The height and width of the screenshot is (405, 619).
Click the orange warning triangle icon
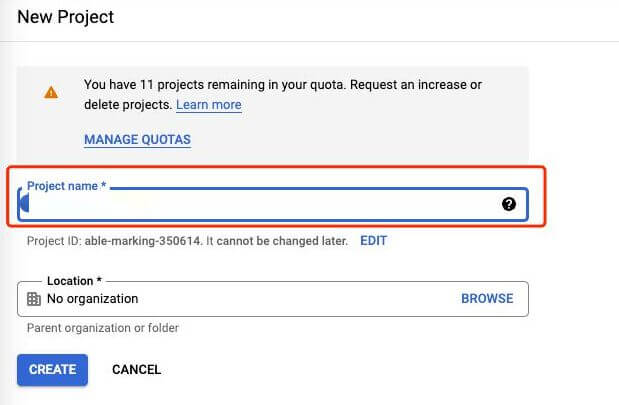(51, 93)
